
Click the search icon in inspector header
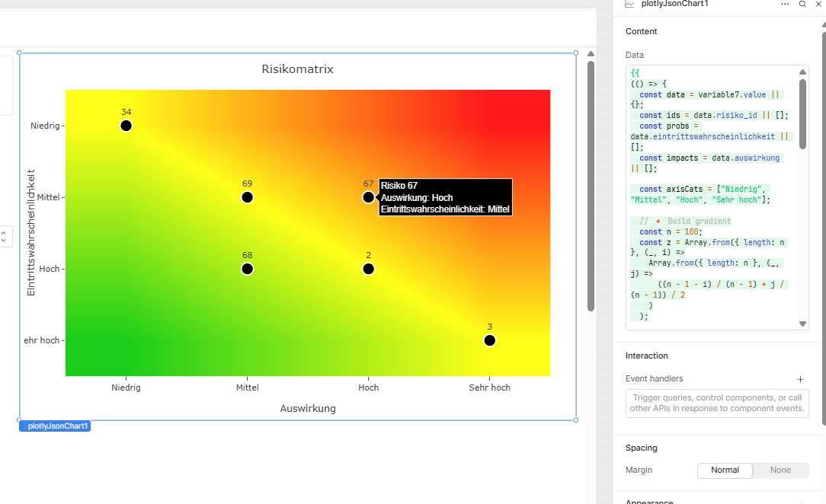[802, 4]
